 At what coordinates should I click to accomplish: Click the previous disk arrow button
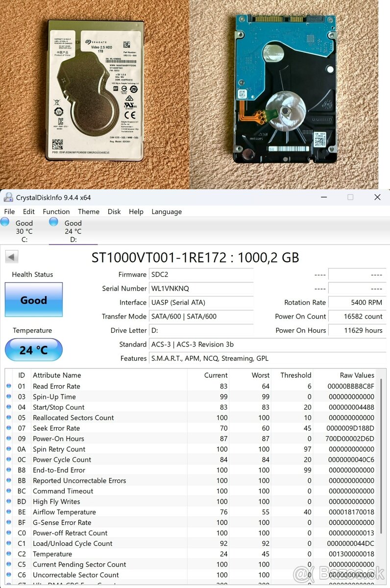[x=12, y=257]
